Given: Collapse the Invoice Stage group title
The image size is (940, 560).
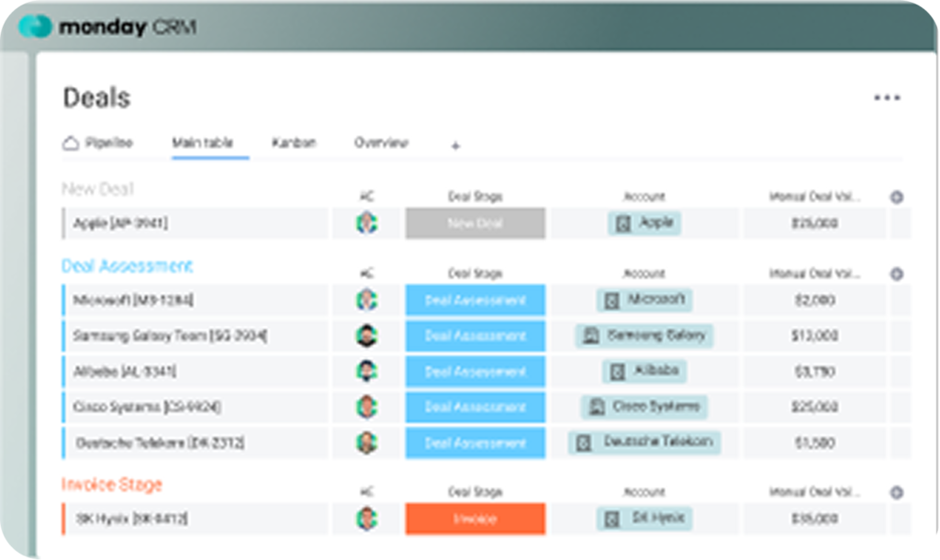Looking at the screenshot, I should click(112, 485).
